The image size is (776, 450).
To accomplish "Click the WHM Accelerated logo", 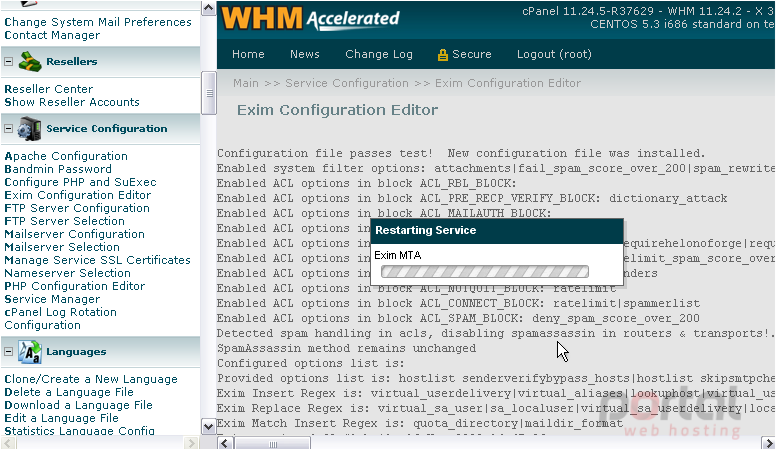I will [x=310, y=18].
